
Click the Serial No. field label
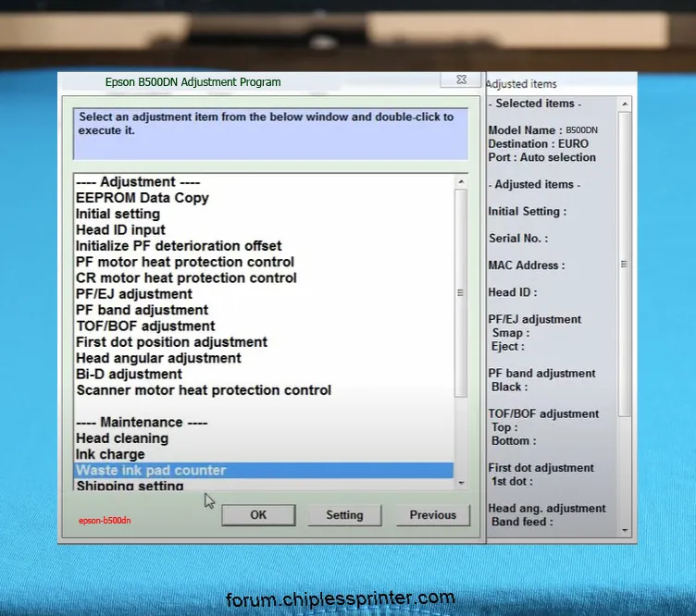click(518, 238)
